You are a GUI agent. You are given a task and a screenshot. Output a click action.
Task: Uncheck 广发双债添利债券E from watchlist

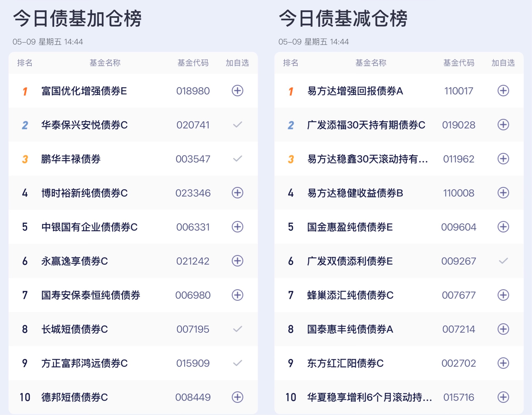pyautogui.click(x=503, y=261)
